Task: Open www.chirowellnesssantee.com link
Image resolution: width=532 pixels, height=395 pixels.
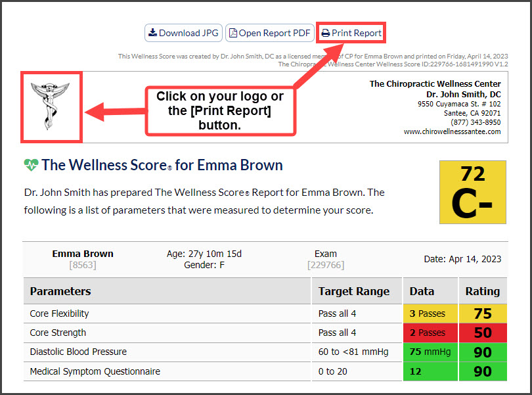Action: [452, 131]
